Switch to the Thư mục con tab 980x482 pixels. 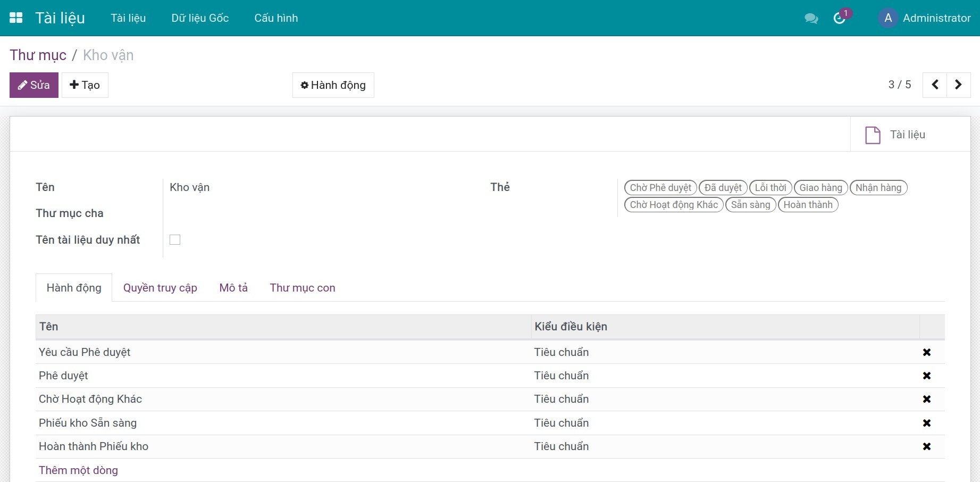coord(302,288)
